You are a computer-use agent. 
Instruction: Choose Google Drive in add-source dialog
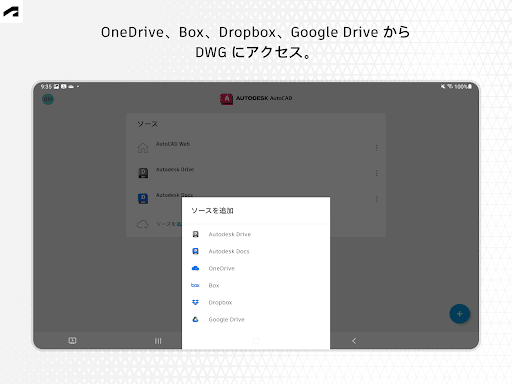(x=256, y=319)
